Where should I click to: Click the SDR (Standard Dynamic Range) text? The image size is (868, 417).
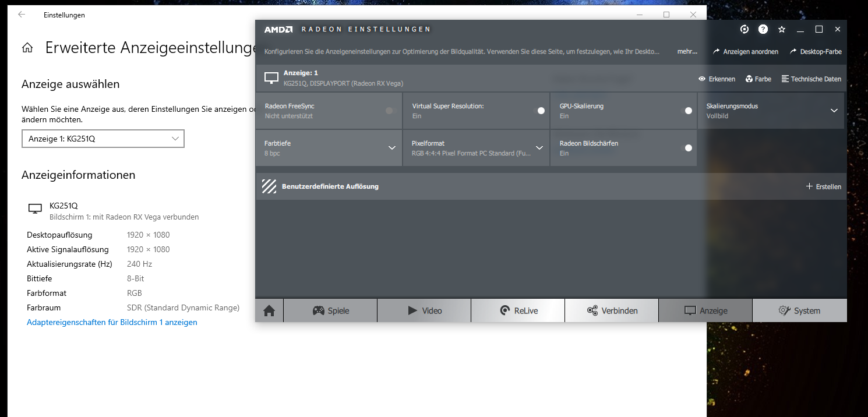pos(183,308)
